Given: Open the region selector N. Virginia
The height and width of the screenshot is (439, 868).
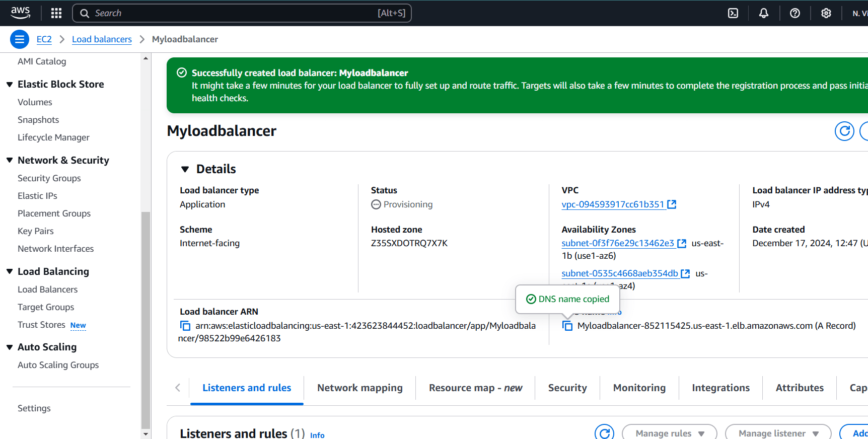Looking at the screenshot, I should (859, 13).
